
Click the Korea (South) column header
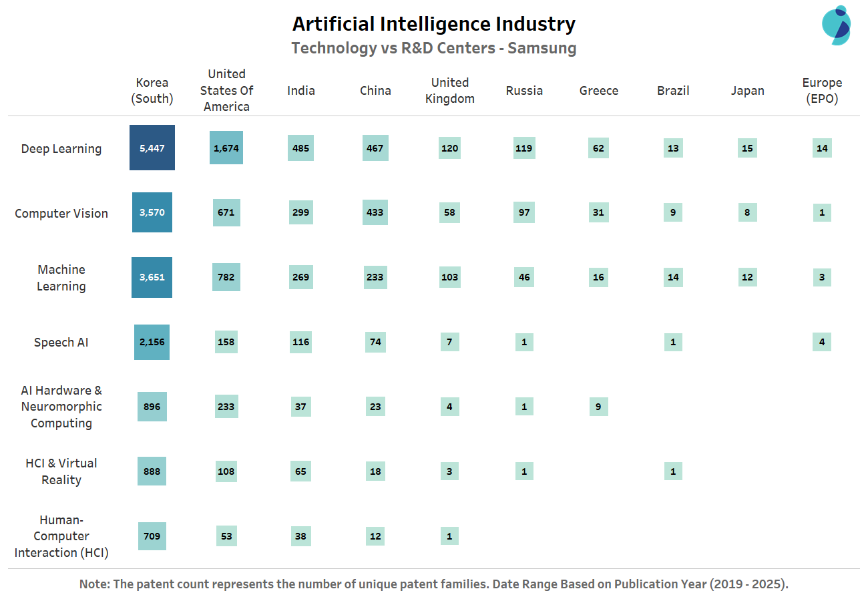(152, 91)
